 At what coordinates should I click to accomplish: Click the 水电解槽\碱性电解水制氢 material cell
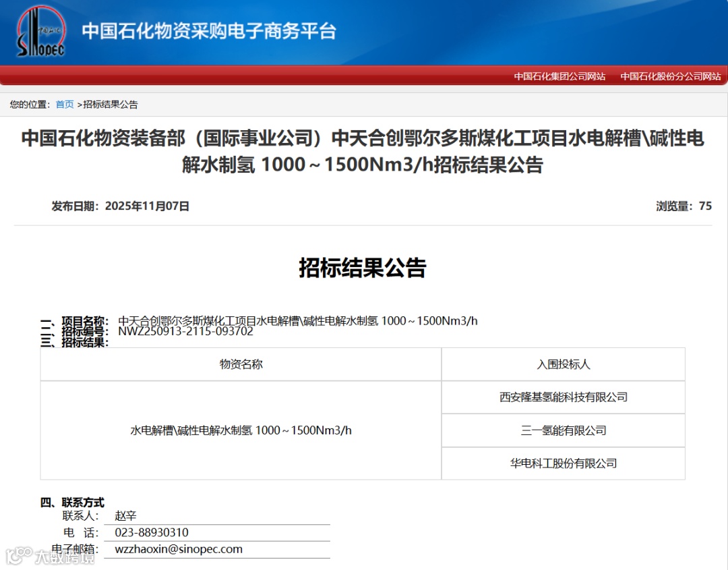pos(241,430)
